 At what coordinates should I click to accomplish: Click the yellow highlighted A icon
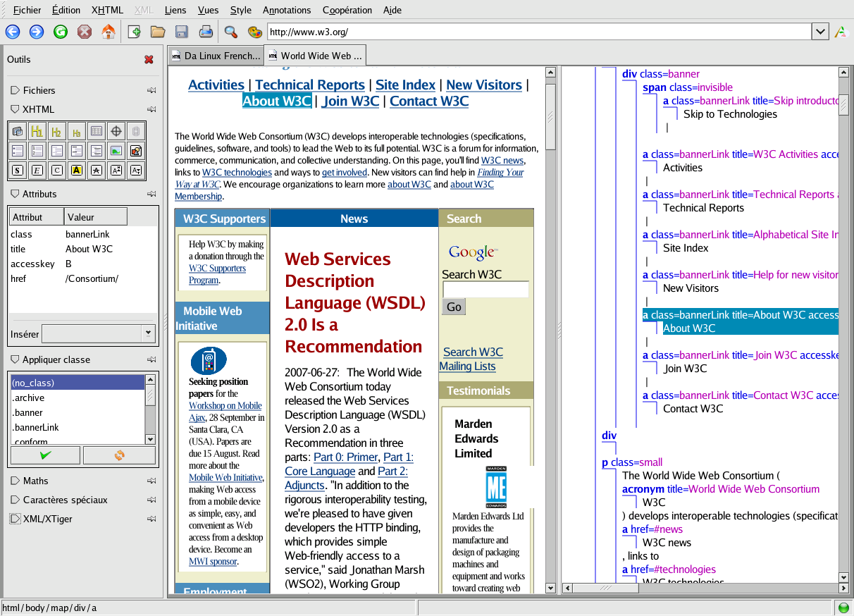click(x=77, y=171)
